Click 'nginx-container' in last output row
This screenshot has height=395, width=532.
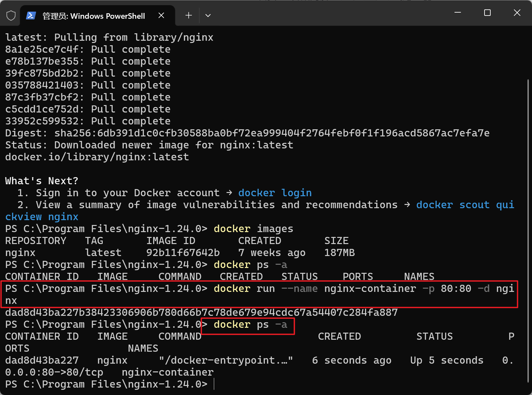pos(168,372)
